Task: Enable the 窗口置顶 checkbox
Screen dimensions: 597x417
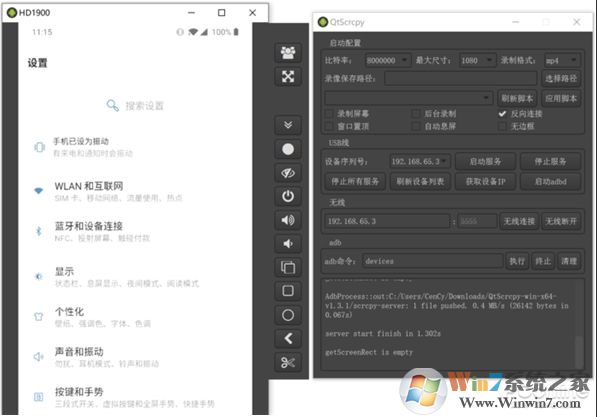Action: point(329,126)
